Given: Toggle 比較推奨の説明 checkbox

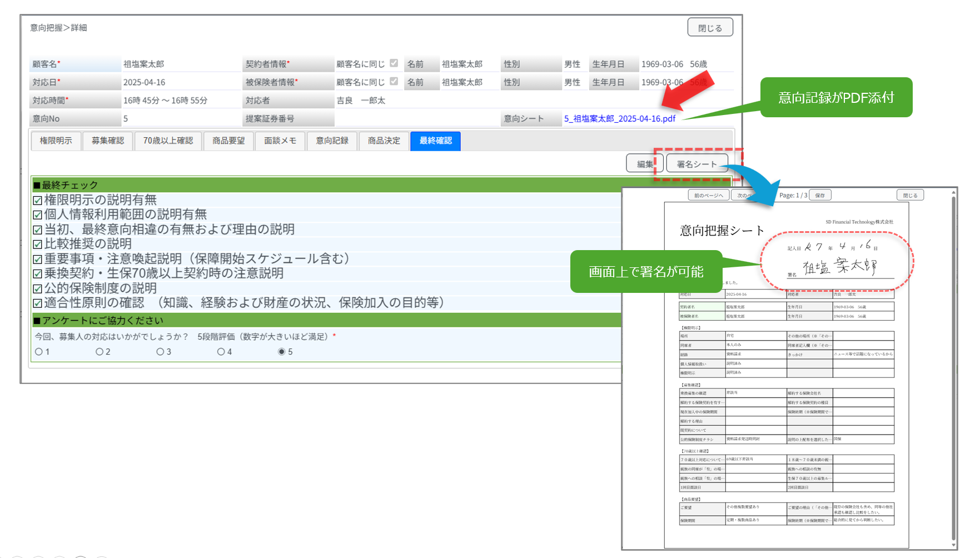Looking at the screenshot, I should (38, 245).
